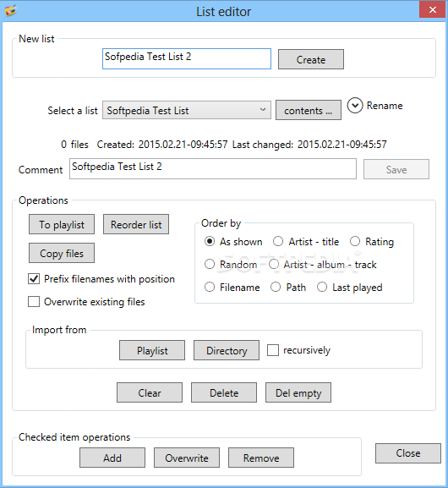This screenshot has width=448, height=488.
Task: Uncheck Prefix filenames with position
Action: tap(34, 278)
